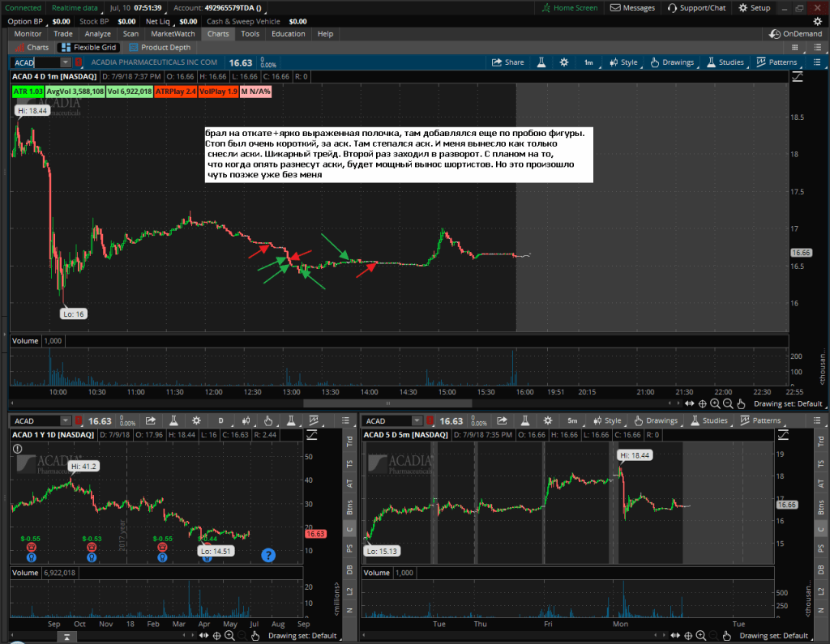Click the Share button on main chart
This screenshot has height=644, width=830.
(x=508, y=62)
